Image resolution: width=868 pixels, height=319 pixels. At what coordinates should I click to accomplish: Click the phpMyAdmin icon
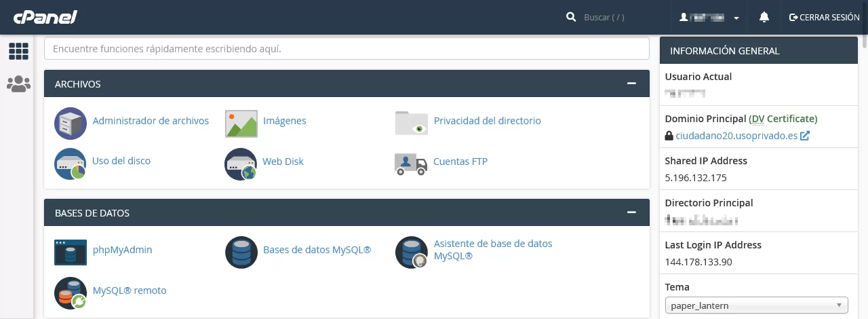coord(71,252)
